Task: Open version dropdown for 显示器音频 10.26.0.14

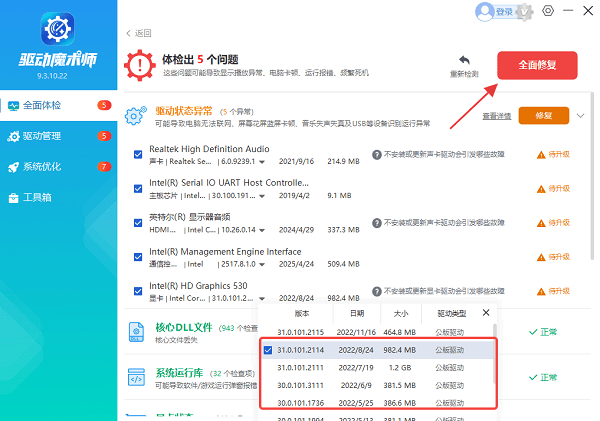Action: tap(262, 230)
